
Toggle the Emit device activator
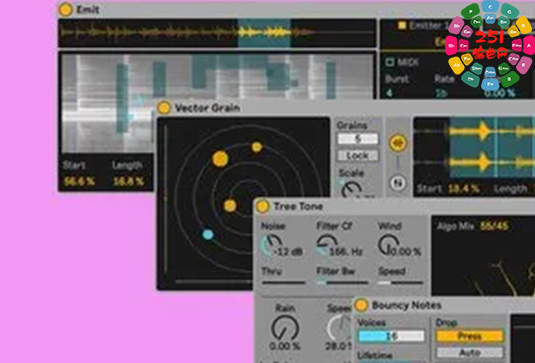[65, 10]
